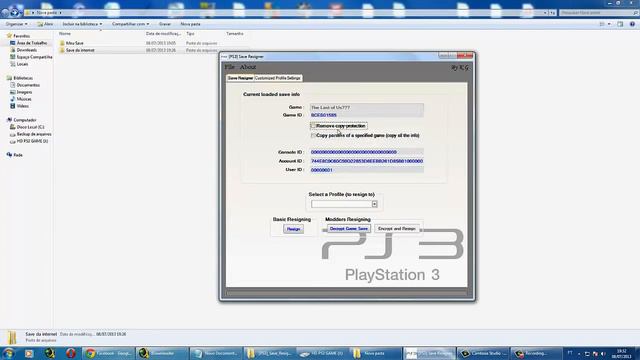
Task: Open Chrome Facebook taskbar item
Action: tap(108, 353)
